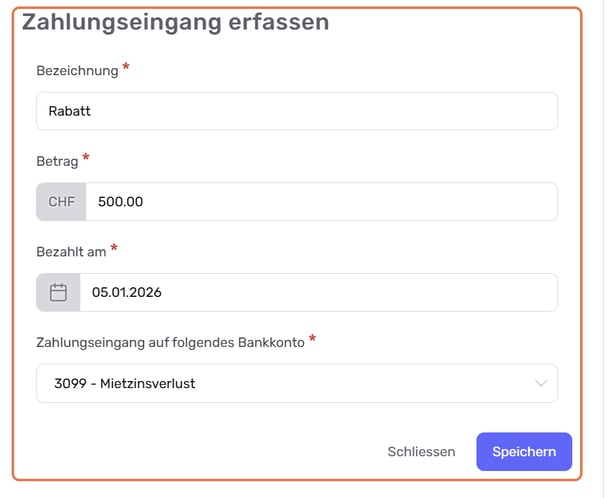Expand the bank account dropdown chevron
607x498 pixels.
click(541, 383)
